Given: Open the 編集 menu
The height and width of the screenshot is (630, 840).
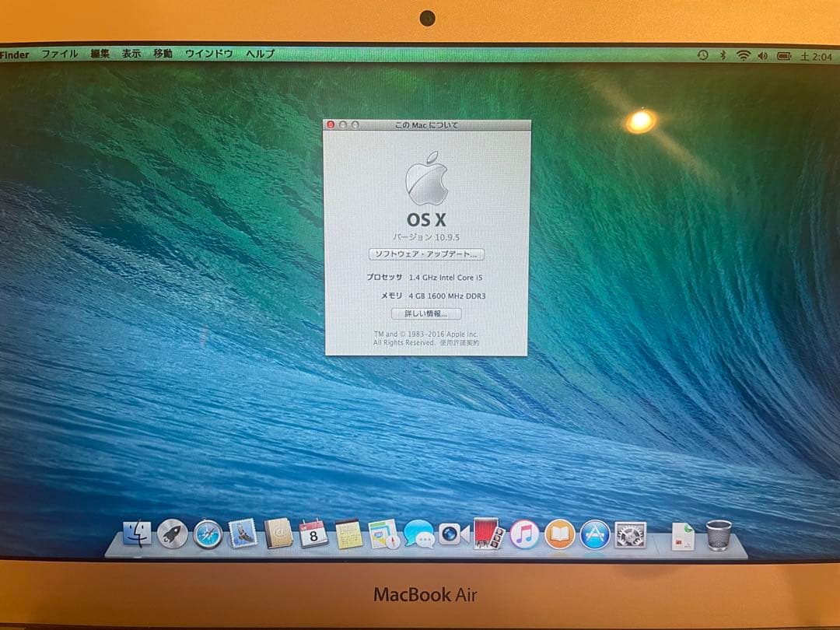Looking at the screenshot, I should [100, 54].
